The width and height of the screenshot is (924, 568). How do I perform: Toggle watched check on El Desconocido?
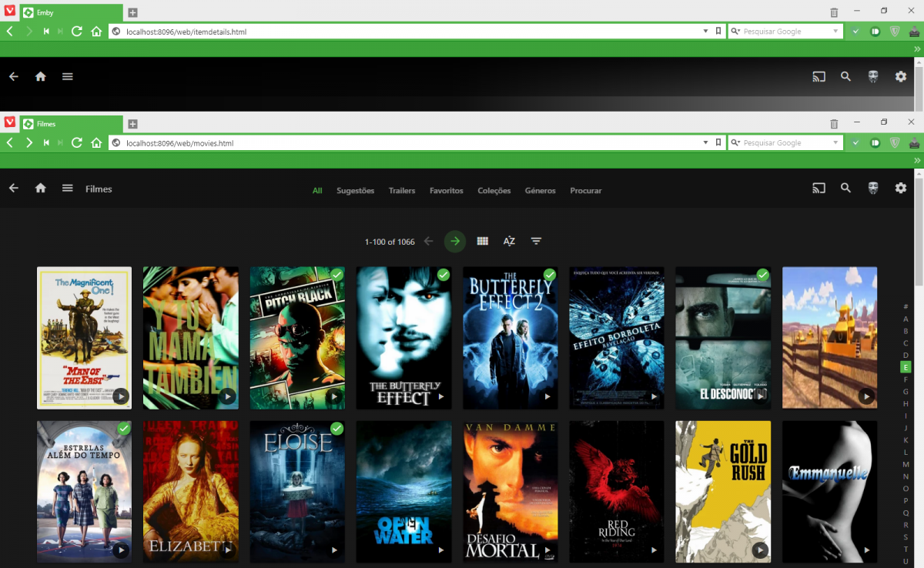click(x=762, y=275)
